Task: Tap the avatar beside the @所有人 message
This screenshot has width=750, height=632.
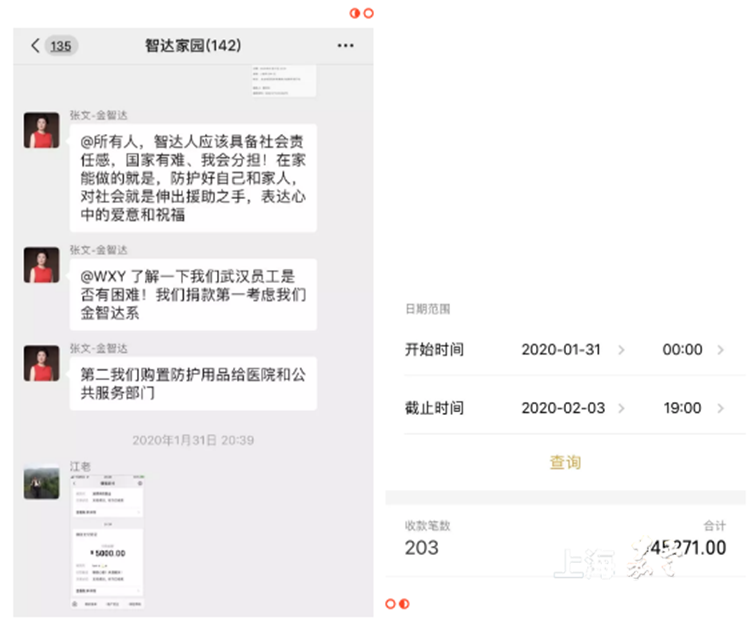Action: tap(42, 130)
